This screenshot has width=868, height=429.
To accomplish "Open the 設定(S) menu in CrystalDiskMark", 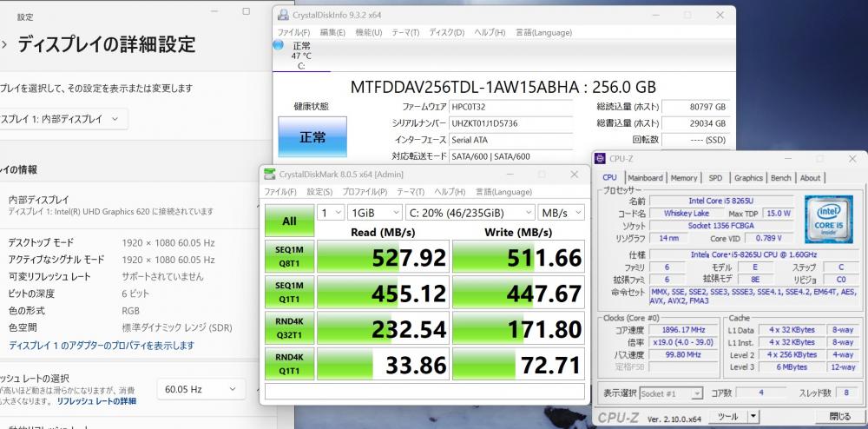I will coord(319,192).
